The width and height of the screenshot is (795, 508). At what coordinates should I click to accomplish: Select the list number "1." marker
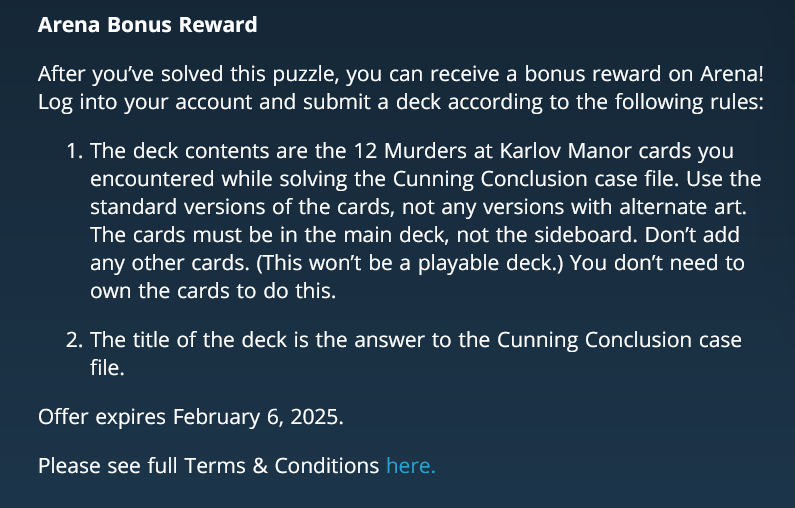point(75,151)
